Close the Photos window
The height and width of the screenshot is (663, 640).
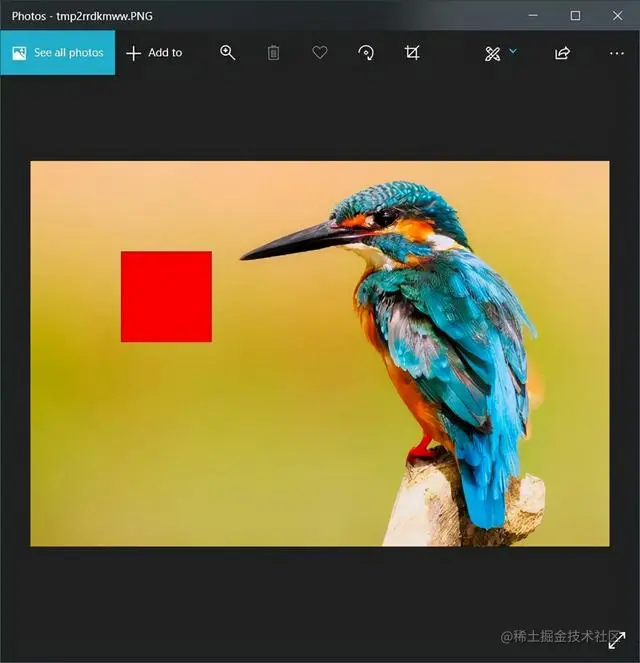click(618, 16)
